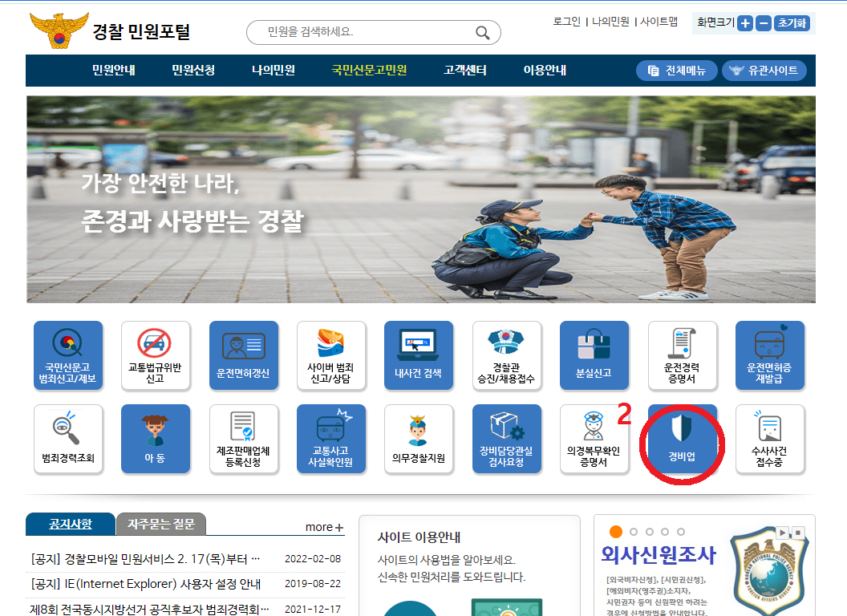Open 내사건 검색 icon
Viewport: 847px width, 616px height.
click(x=419, y=355)
